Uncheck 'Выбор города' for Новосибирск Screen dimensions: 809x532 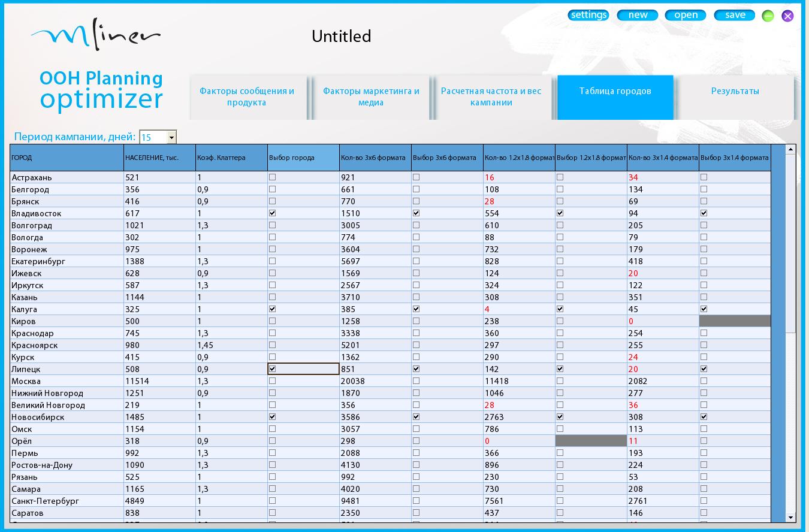pos(273,417)
